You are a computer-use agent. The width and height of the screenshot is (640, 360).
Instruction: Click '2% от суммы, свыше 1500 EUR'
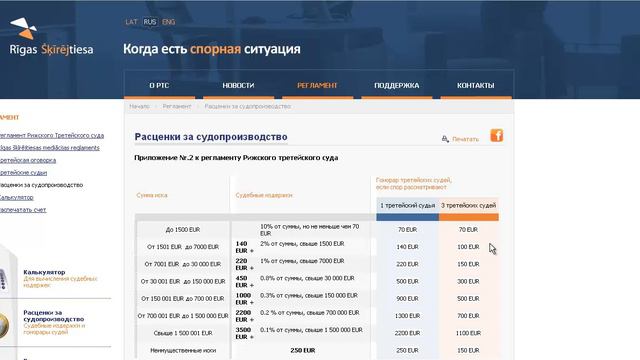coord(302,244)
